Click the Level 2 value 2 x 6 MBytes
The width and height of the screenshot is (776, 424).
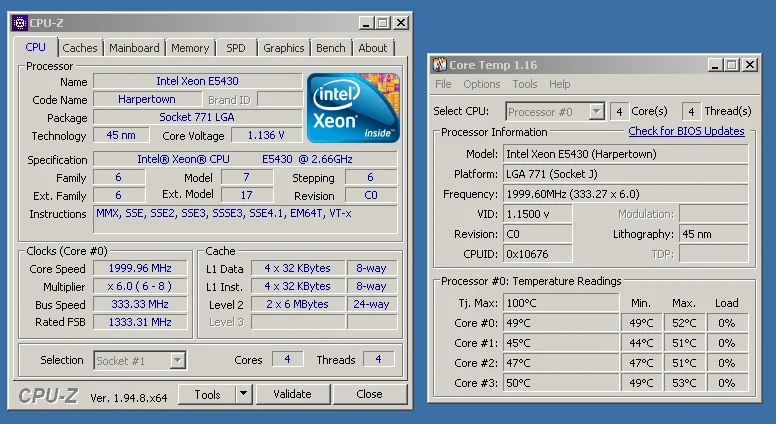(x=297, y=304)
